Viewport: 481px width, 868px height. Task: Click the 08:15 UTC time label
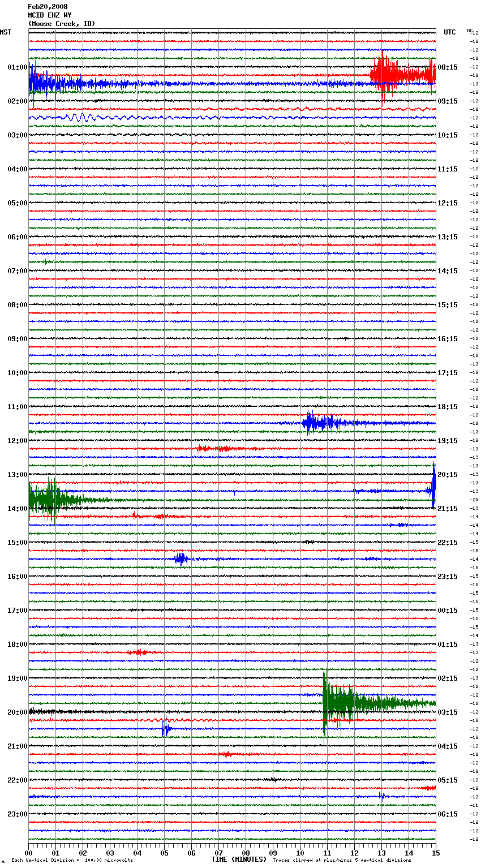(448, 67)
